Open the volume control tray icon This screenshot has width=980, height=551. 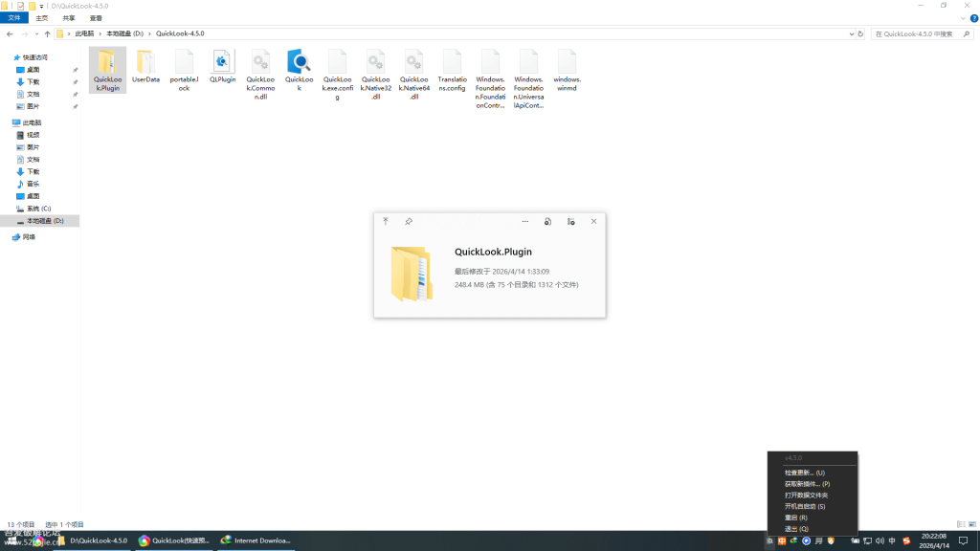[880, 541]
